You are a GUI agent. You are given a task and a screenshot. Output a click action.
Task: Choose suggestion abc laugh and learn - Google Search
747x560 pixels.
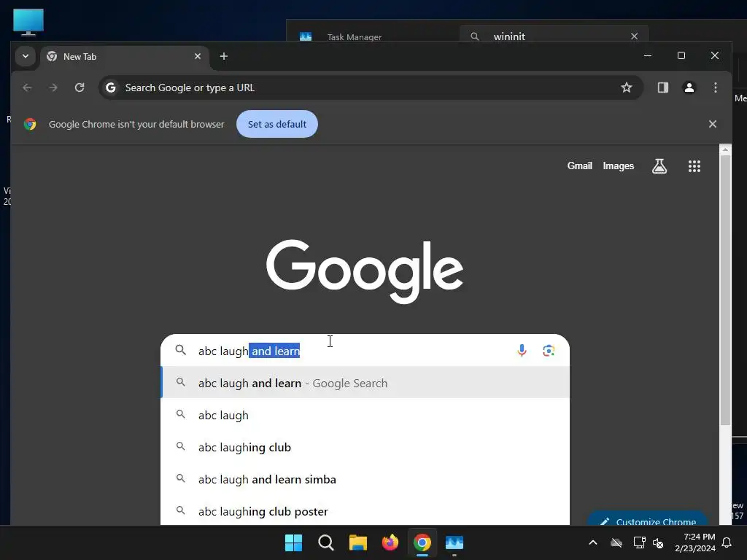click(x=365, y=383)
